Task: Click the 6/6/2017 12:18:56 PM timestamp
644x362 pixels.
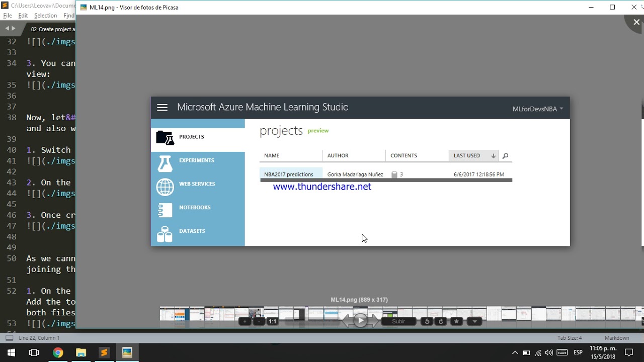Action: point(479,174)
